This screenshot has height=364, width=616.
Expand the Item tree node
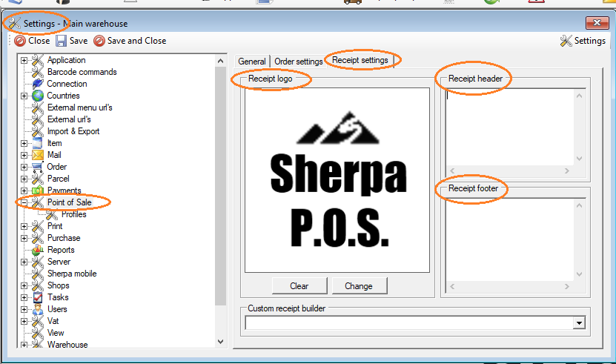pos(24,144)
